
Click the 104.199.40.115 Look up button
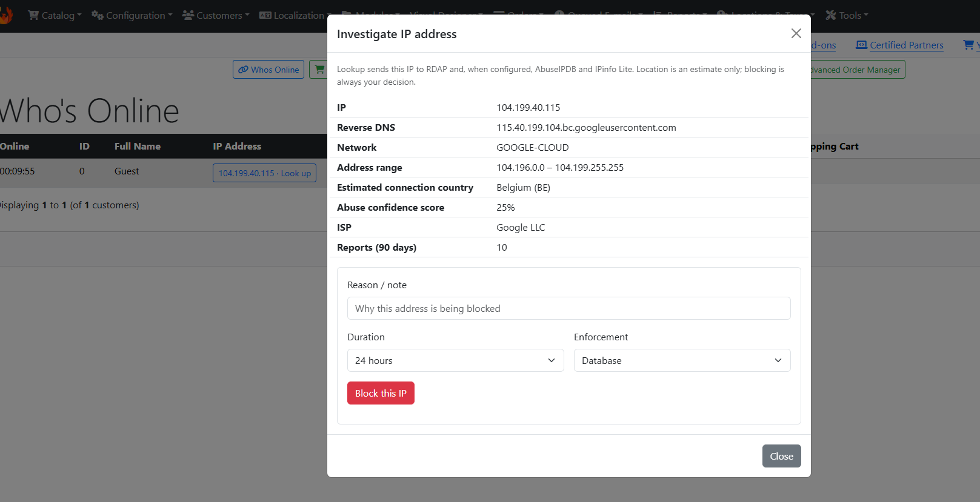click(x=264, y=173)
